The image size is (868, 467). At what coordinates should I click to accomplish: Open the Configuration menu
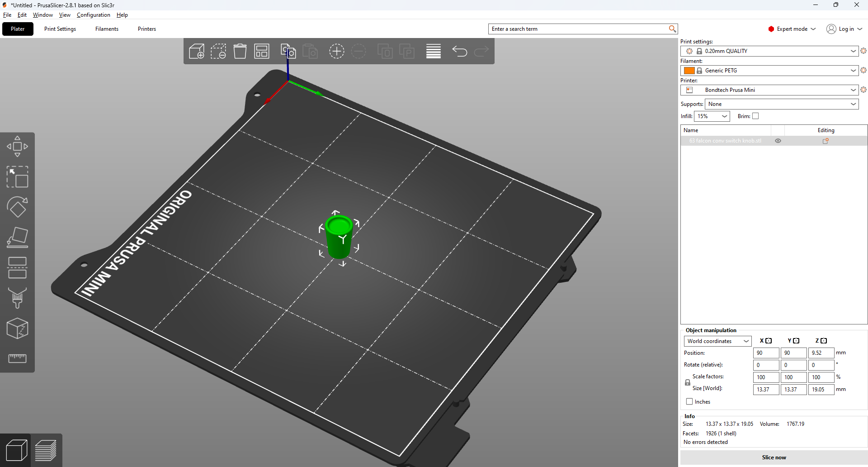pos(94,15)
